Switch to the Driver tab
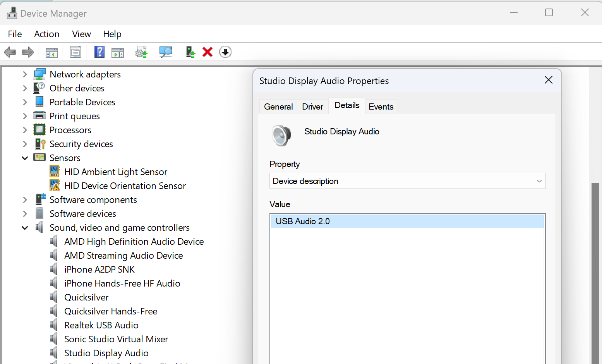602x364 pixels. pyautogui.click(x=312, y=106)
